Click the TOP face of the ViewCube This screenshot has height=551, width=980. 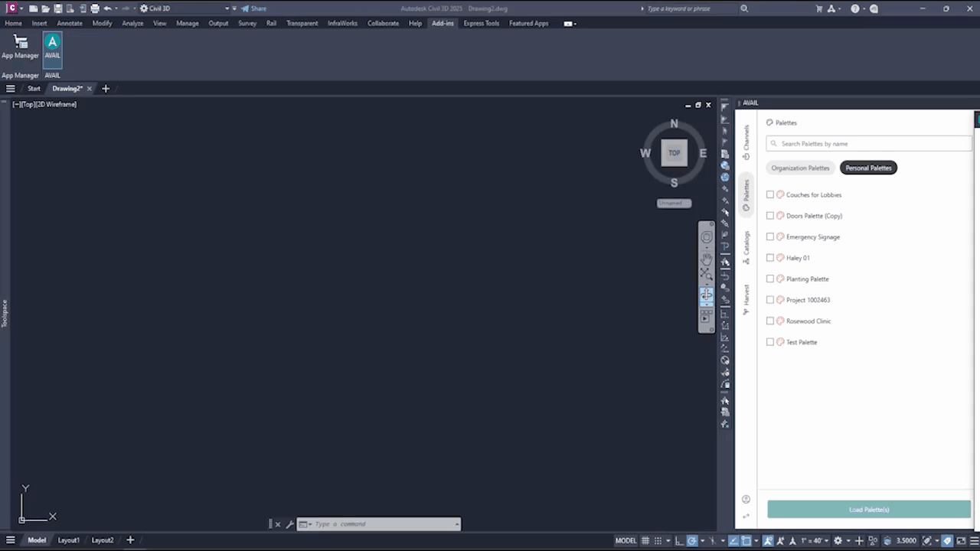click(x=674, y=152)
